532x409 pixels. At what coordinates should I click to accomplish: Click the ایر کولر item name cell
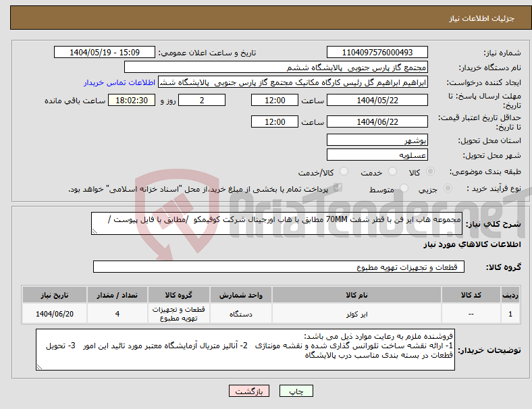click(x=356, y=314)
